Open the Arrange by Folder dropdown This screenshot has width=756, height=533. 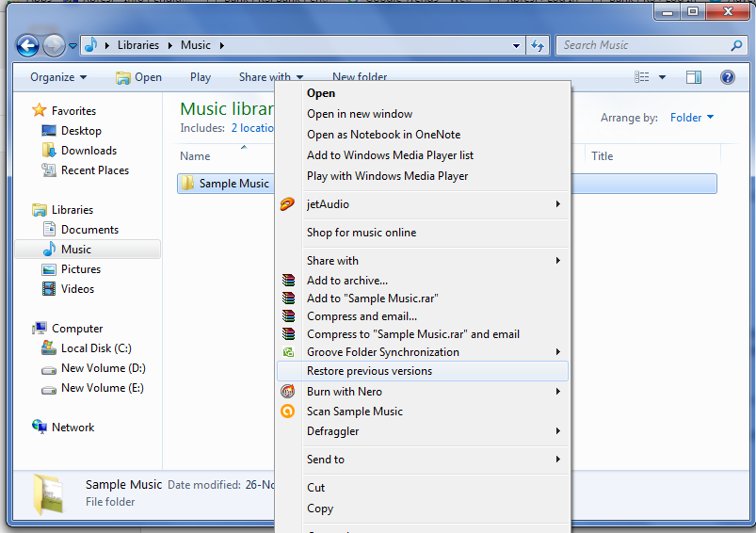691,118
